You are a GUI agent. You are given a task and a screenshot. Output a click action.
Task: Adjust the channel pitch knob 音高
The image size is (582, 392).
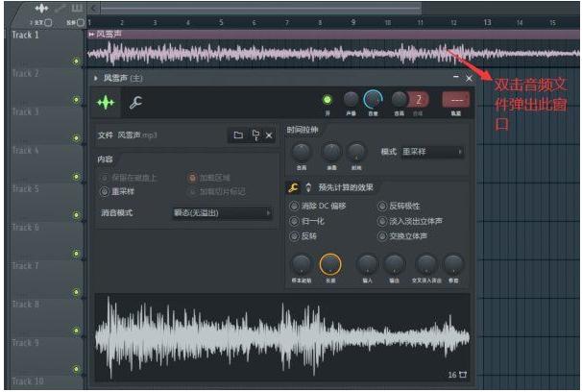point(400,99)
